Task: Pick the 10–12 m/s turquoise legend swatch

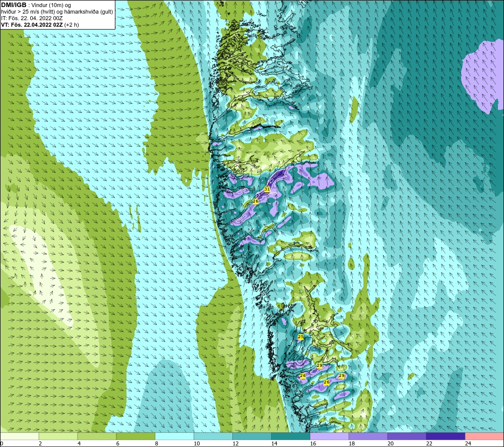Action: tap(213, 436)
